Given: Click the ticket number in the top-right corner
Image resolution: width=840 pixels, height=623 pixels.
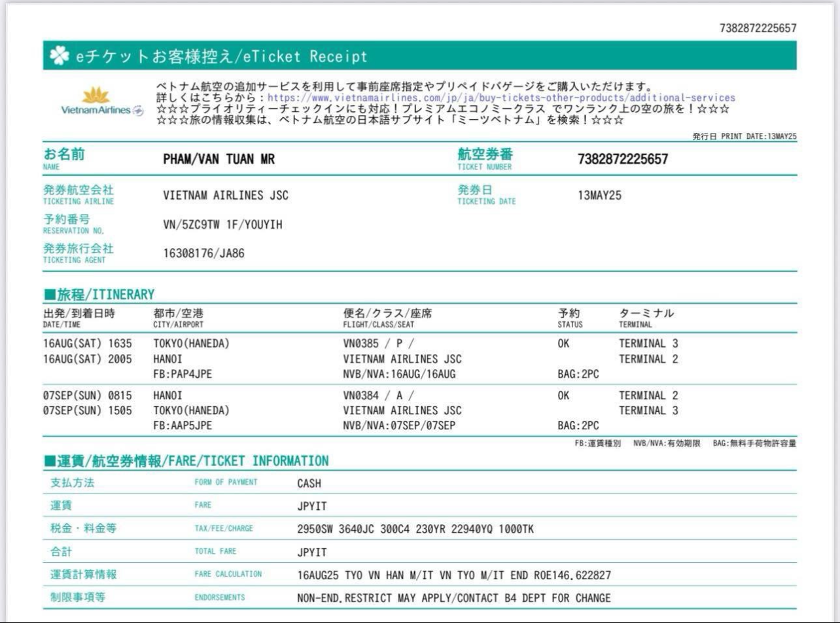Looking at the screenshot, I should click(758, 28).
